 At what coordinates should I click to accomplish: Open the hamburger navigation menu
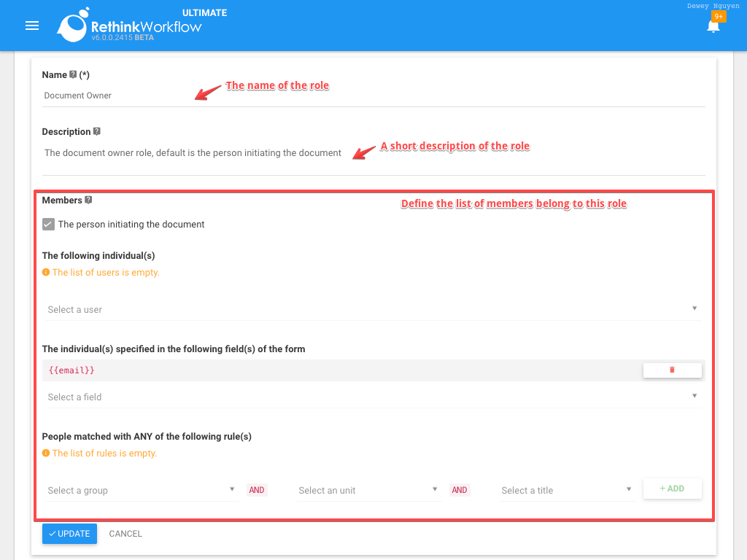click(31, 26)
